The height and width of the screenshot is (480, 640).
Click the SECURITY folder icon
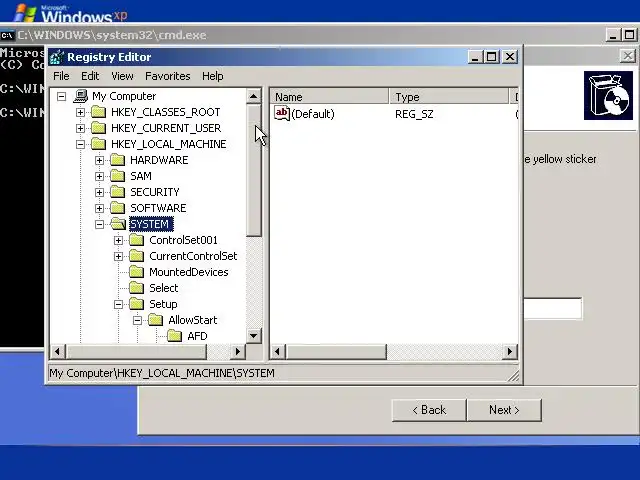click(x=118, y=192)
